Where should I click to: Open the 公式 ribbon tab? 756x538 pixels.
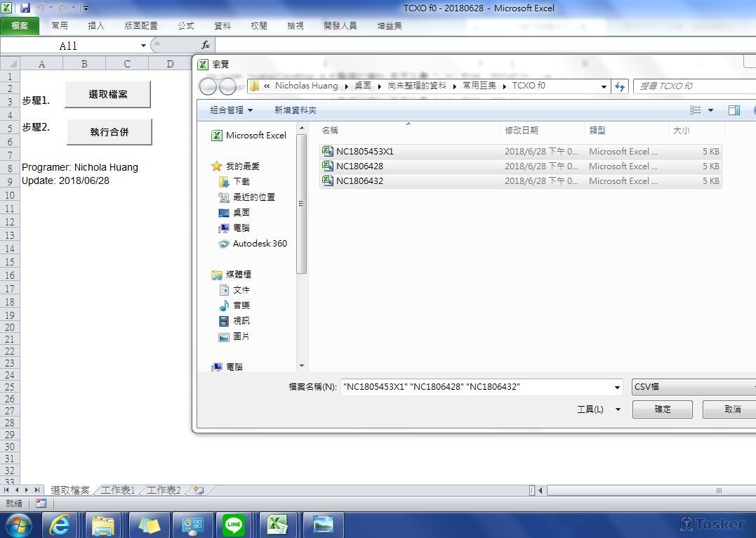(x=186, y=25)
